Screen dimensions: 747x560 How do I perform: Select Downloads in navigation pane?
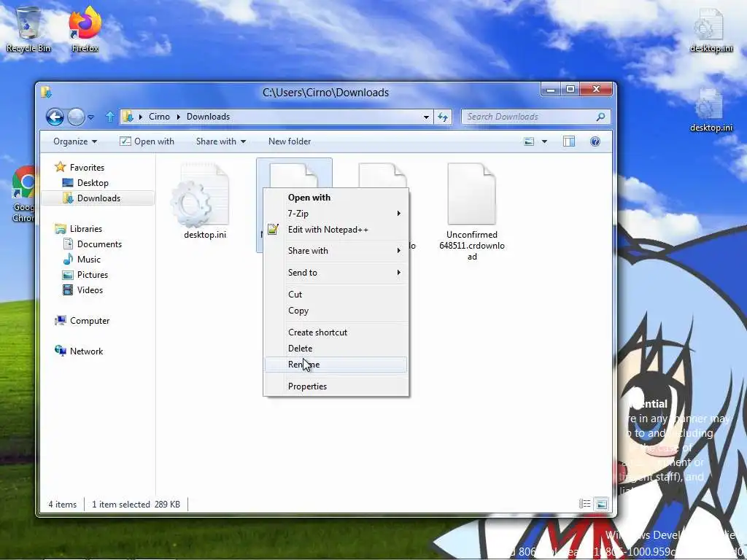pyautogui.click(x=98, y=198)
